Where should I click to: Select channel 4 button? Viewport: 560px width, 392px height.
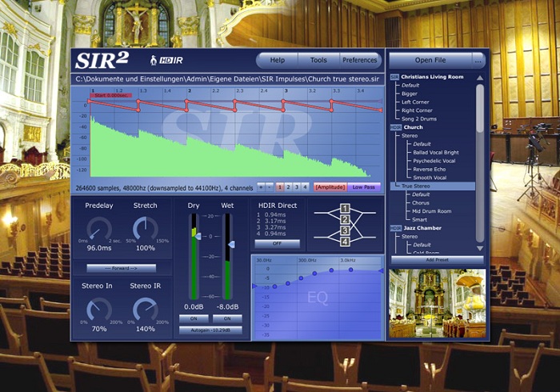point(305,186)
